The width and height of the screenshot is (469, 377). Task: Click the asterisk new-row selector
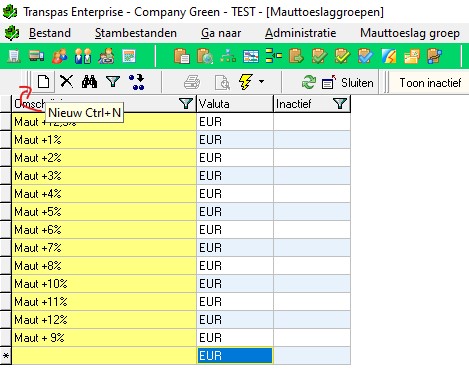6,356
